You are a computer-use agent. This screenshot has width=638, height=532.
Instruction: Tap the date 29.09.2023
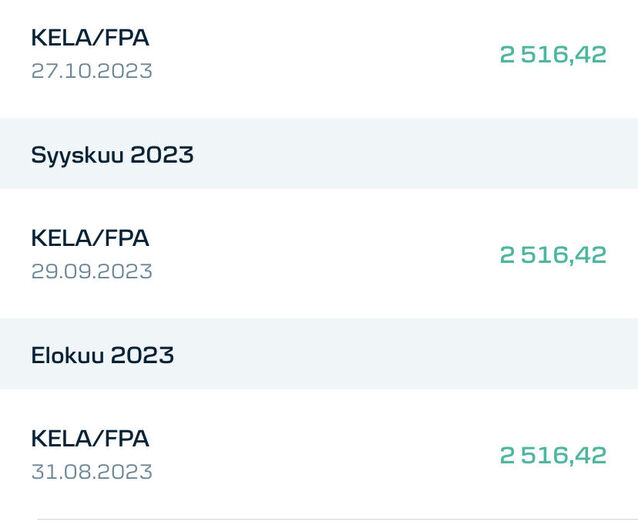click(x=91, y=271)
